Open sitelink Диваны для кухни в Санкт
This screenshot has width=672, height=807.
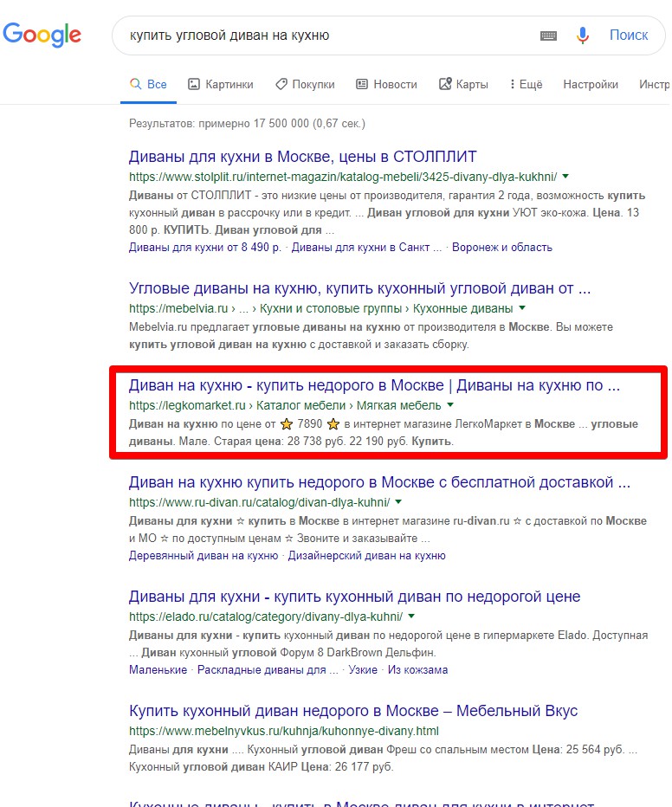pos(366,247)
